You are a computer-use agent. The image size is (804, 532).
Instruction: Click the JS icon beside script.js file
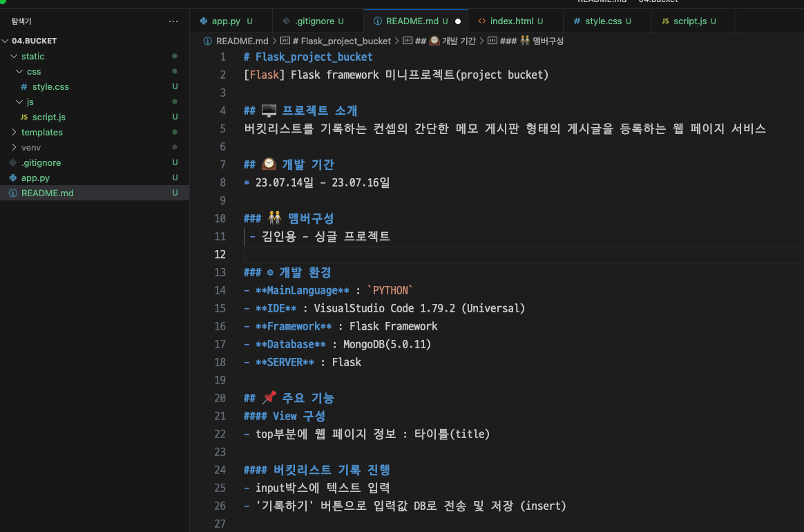pyautogui.click(x=24, y=117)
